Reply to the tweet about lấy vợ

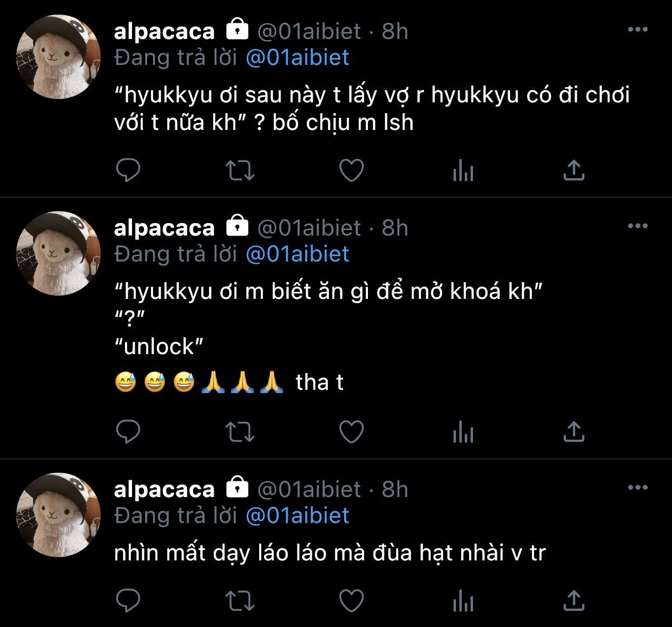pyautogui.click(x=128, y=171)
